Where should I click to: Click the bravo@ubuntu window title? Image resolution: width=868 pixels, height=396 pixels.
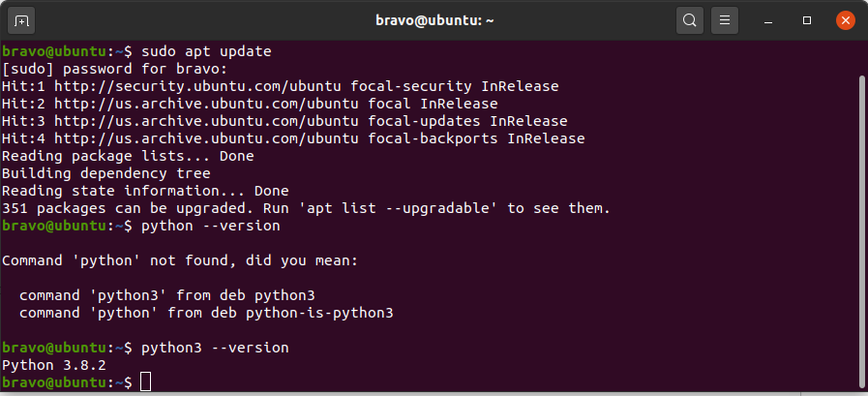[434, 21]
